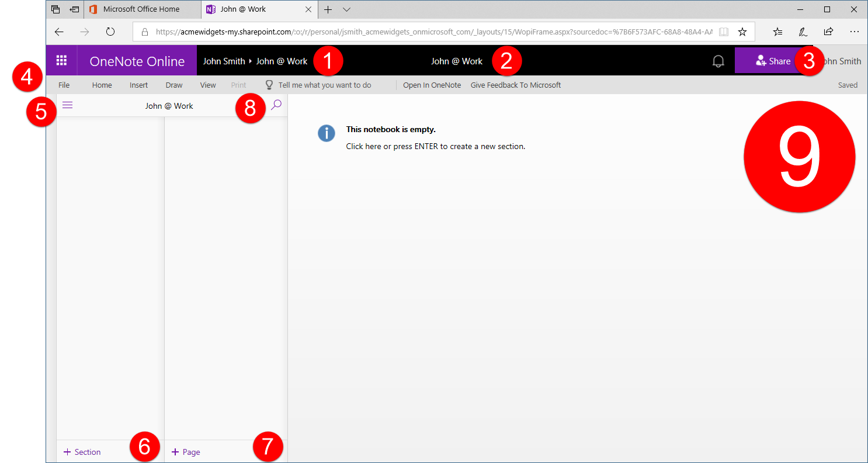Set these tabs aside
Viewport: 868px width, 463px height.
(x=74, y=9)
